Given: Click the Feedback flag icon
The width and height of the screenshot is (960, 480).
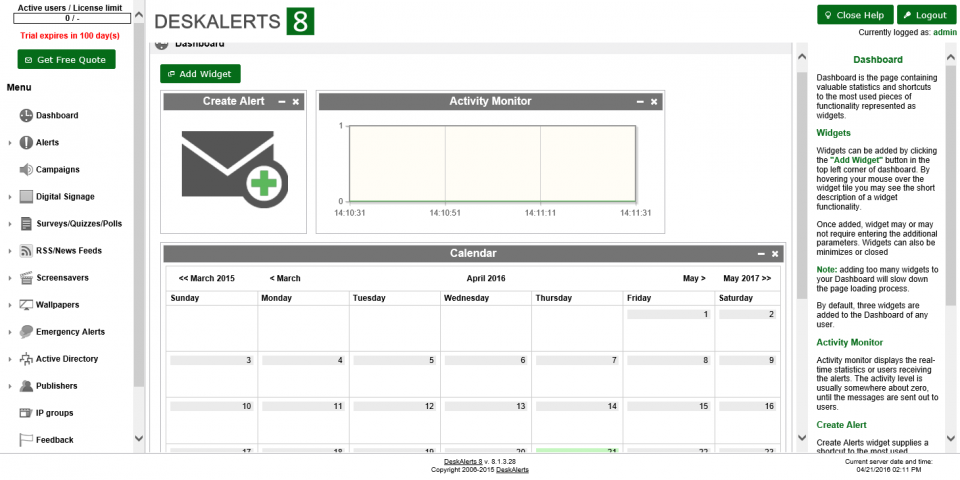Looking at the screenshot, I should (x=26, y=440).
